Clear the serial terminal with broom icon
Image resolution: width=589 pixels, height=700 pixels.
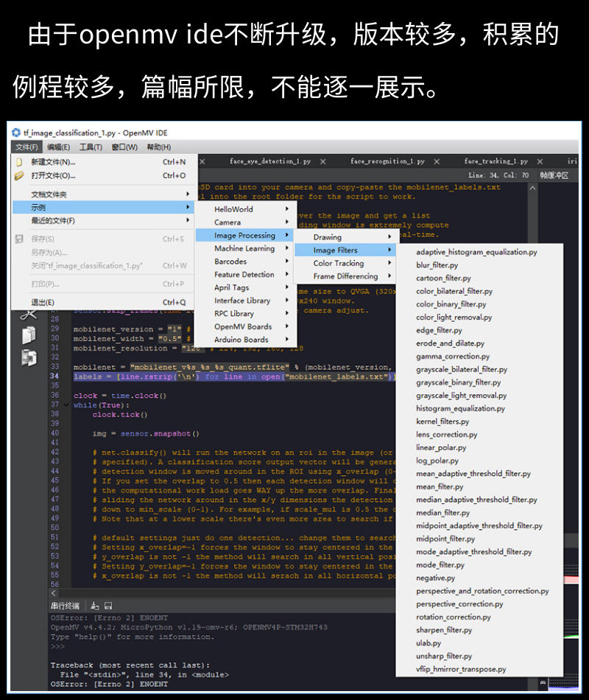pos(94,606)
